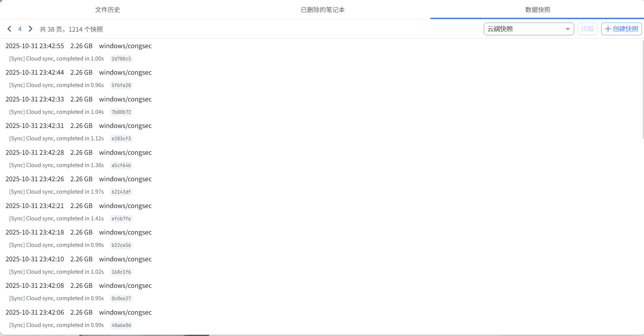
Task: Click the page number 4
Action: coord(20,29)
